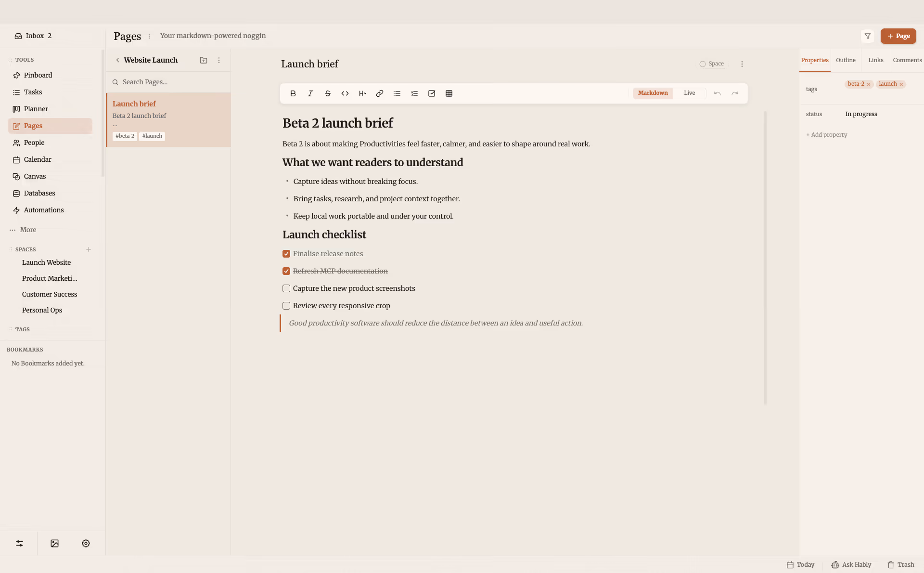
Task: Insert a bulleted list
Action: 397,93
